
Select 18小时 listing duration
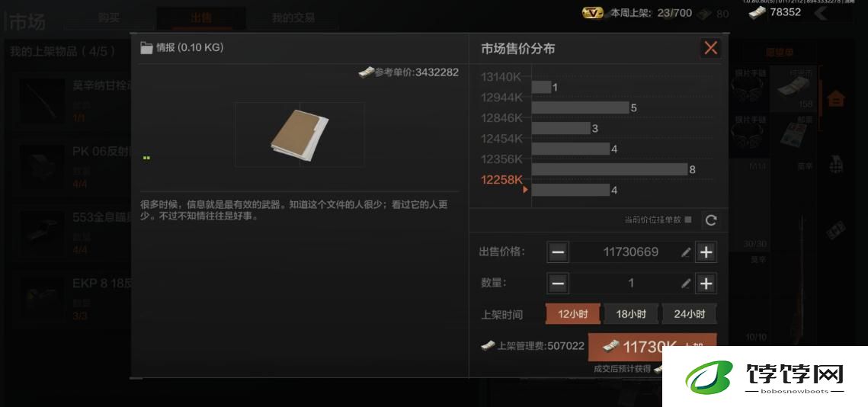[631, 314]
